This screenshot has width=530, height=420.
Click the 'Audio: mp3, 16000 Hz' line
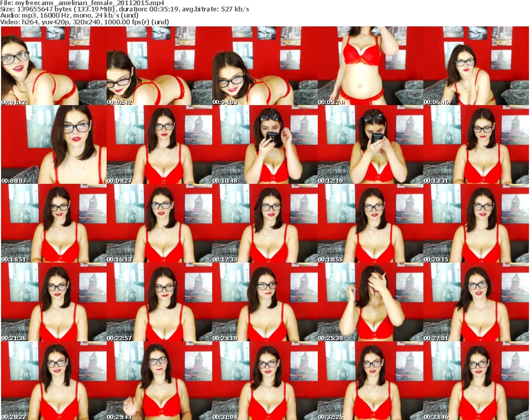point(69,16)
